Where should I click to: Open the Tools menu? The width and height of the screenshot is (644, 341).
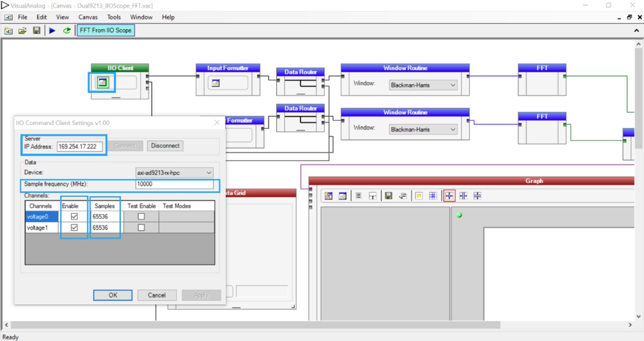tap(114, 17)
